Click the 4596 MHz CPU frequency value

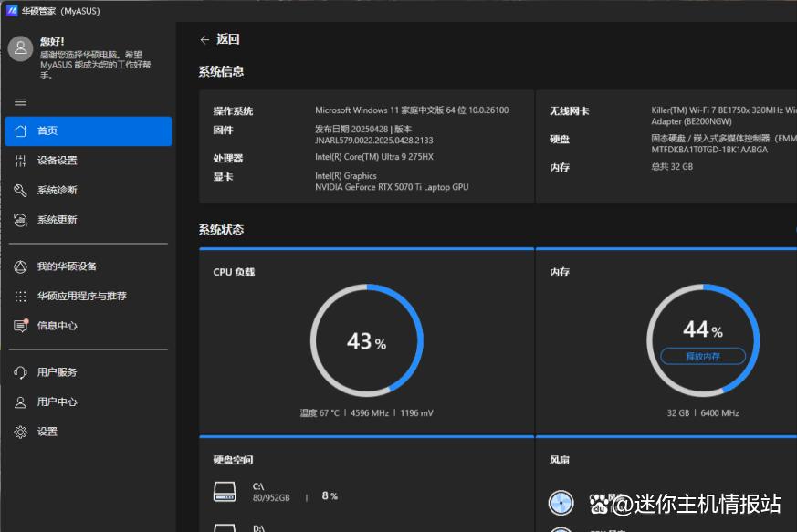click(x=370, y=413)
